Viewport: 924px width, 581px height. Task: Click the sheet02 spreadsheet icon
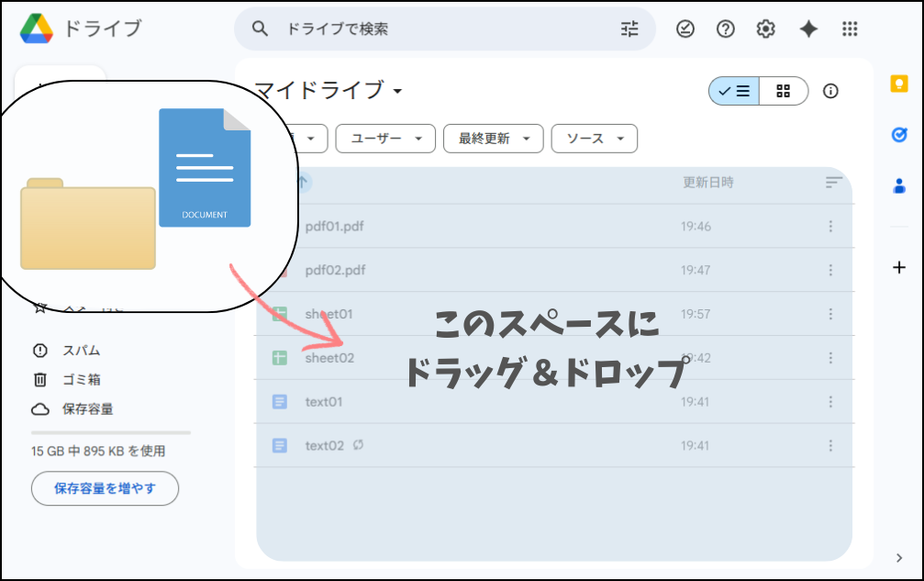(279, 358)
